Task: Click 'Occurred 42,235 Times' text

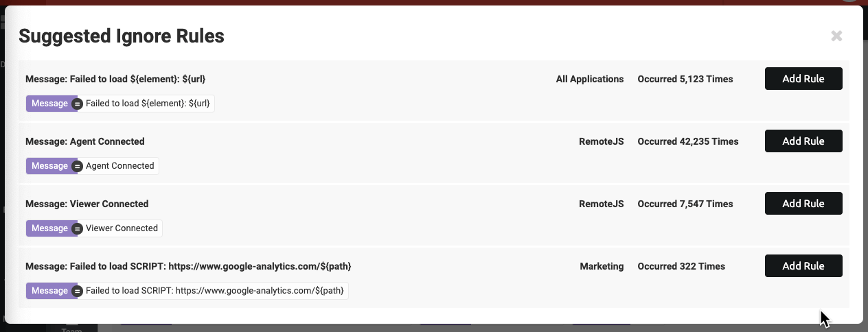Action: point(688,141)
